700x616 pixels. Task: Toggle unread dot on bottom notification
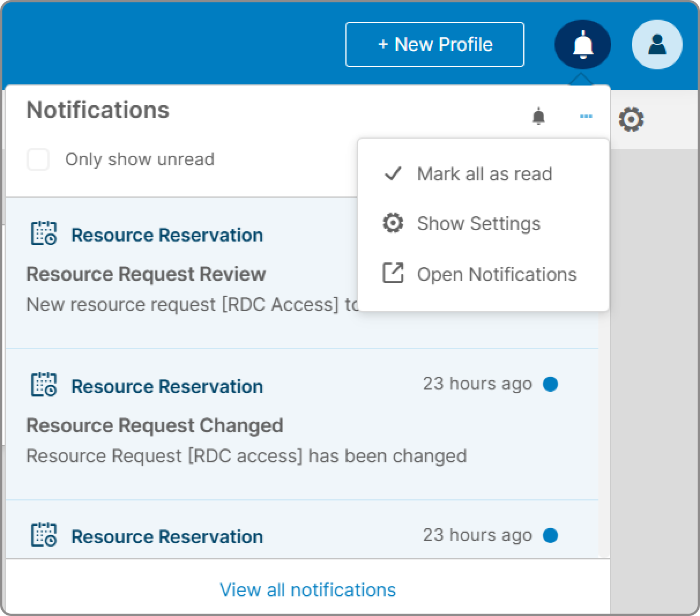tap(550, 536)
